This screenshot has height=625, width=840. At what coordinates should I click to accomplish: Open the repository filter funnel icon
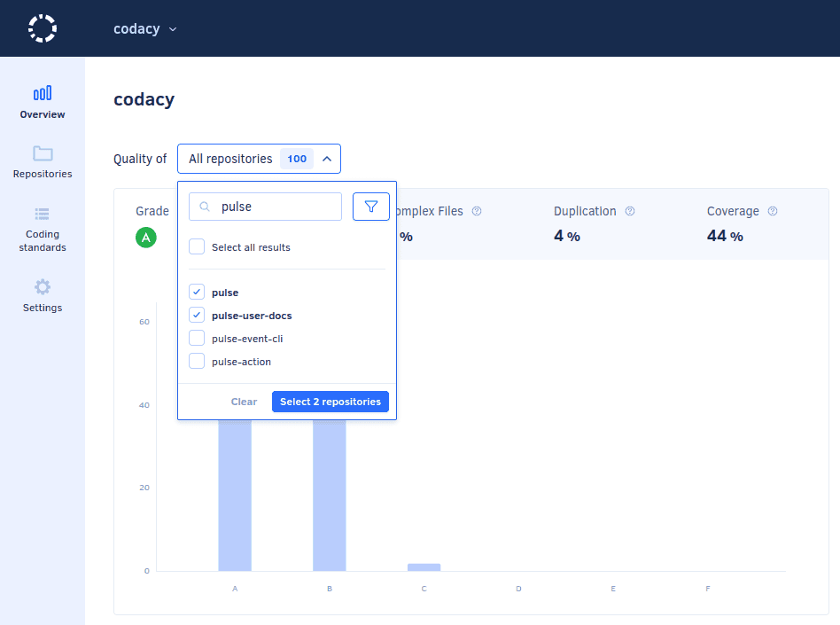pos(371,206)
